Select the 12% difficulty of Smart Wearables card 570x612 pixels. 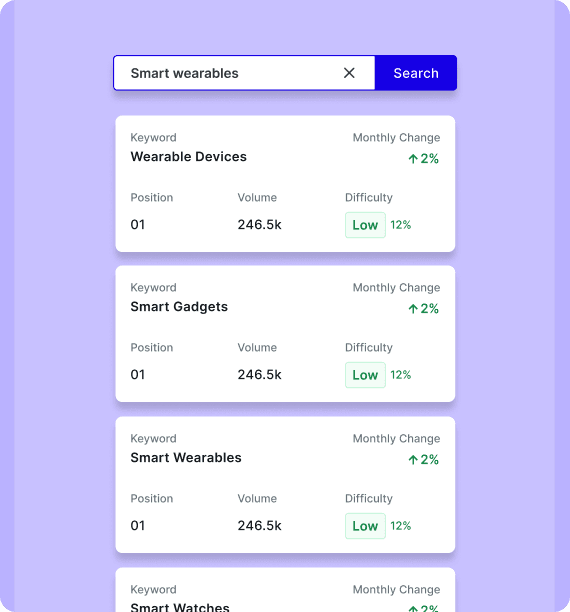[x=401, y=526]
